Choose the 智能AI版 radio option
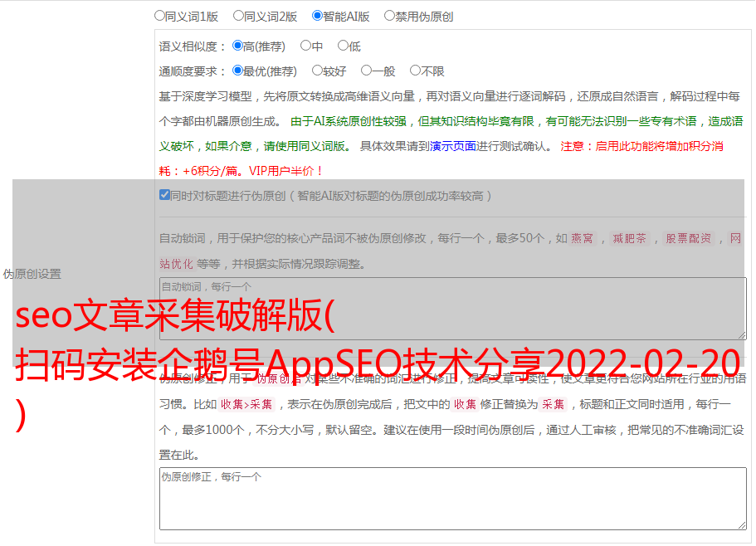Screen dimensions: 756x546 (317, 16)
